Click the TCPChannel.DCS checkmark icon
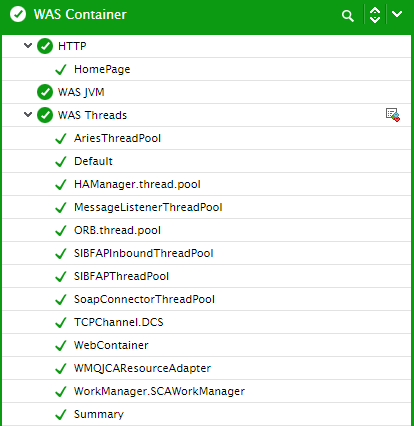This screenshot has height=426, width=414. pos(61,322)
